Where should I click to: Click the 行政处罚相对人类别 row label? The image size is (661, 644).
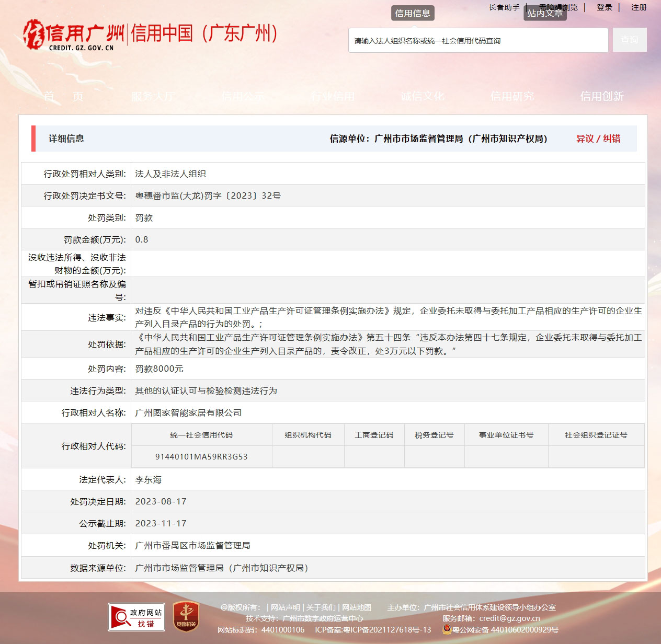pos(85,174)
